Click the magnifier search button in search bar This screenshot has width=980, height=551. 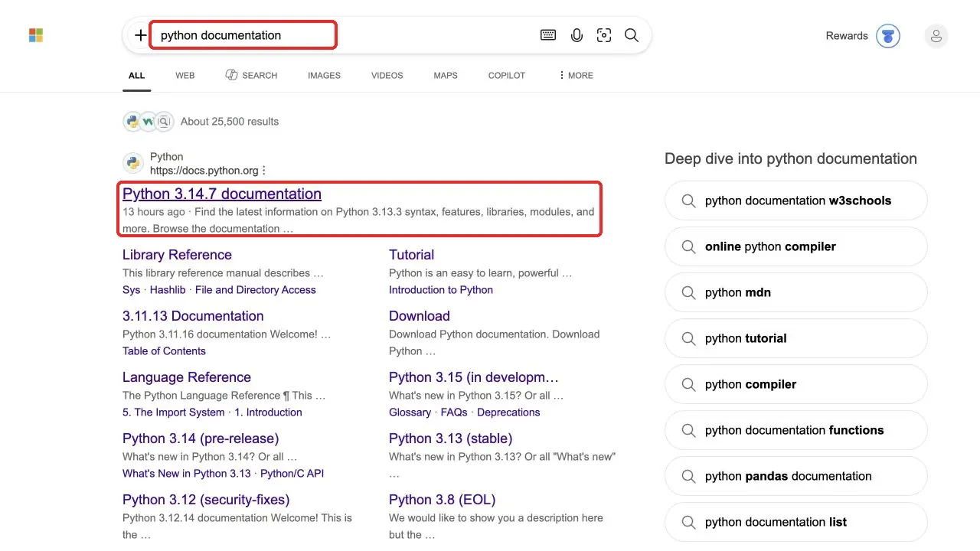pyautogui.click(x=632, y=35)
